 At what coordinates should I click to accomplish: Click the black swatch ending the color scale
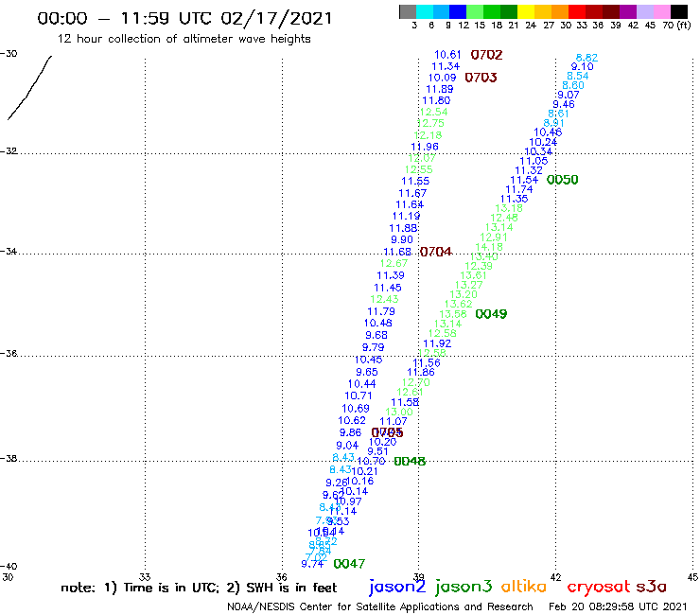678,11
